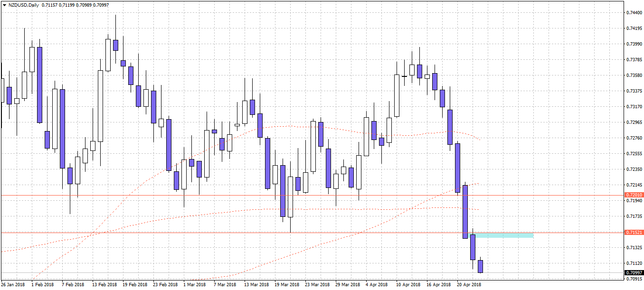
Task: Click the 23 Mar 2018 date label
Action: (317, 285)
